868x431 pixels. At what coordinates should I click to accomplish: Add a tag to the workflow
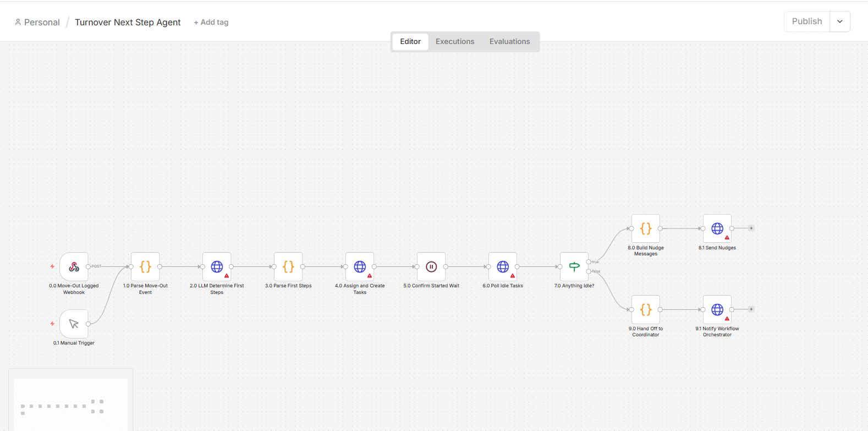[211, 22]
